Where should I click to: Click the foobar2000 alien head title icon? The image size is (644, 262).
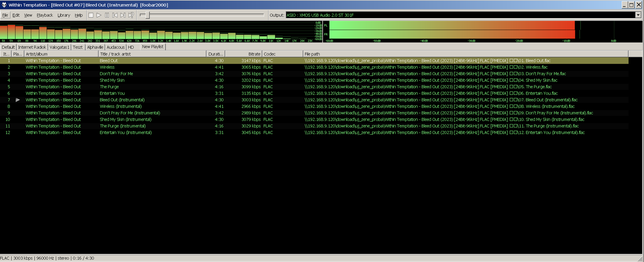pyautogui.click(x=4, y=5)
